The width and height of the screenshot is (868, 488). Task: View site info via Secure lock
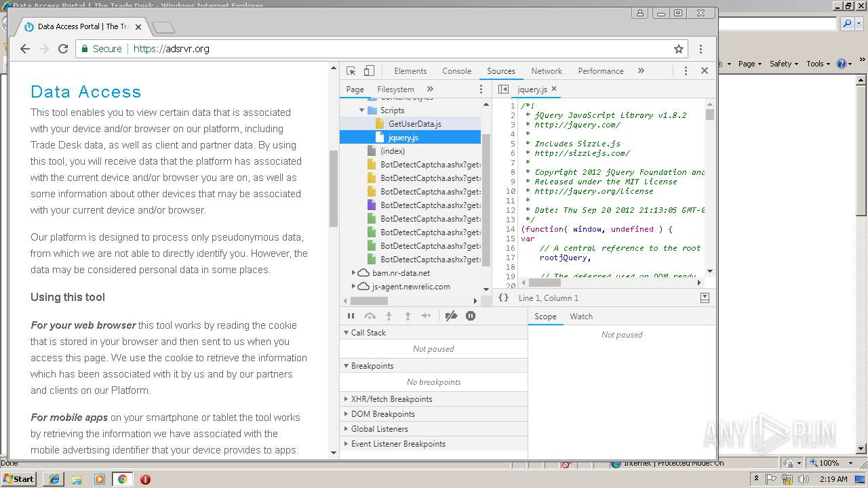click(102, 49)
